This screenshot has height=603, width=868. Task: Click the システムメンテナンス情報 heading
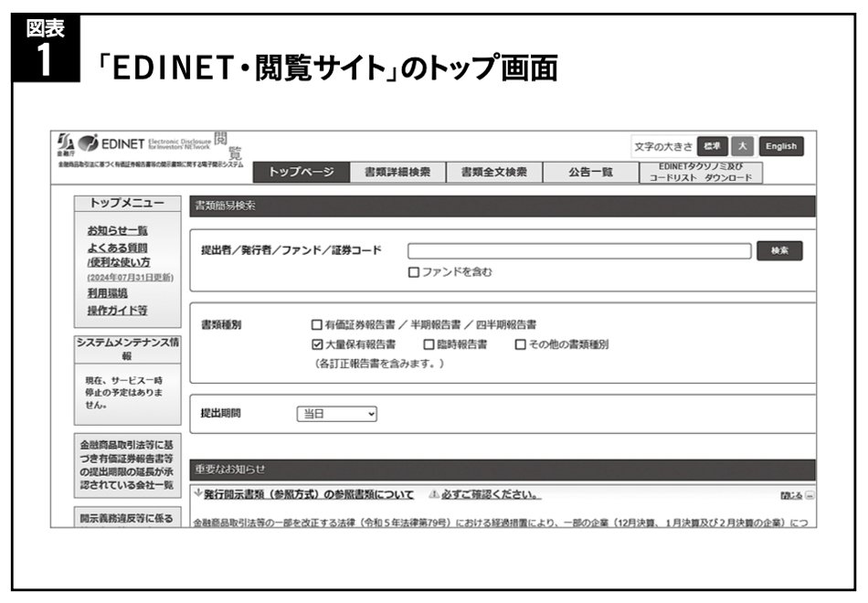pyautogui.click(x=127, y=349)
